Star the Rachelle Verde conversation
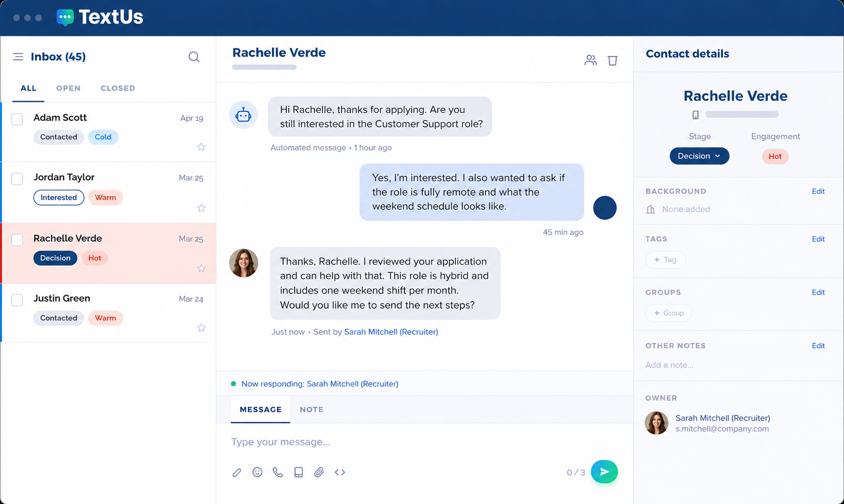 201,268
